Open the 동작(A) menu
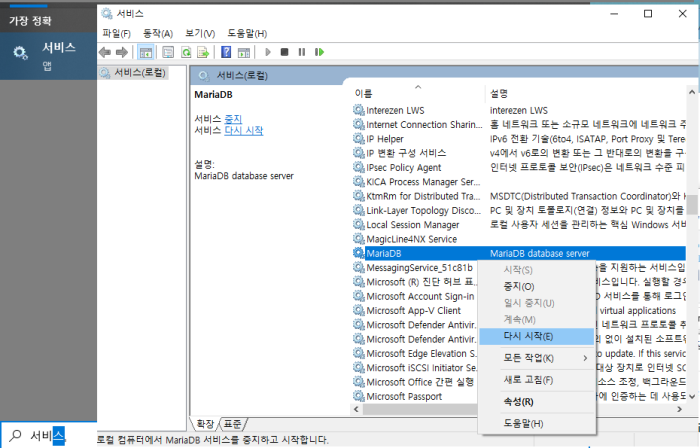This screenshot has width=700, height=448. (158, 33)
